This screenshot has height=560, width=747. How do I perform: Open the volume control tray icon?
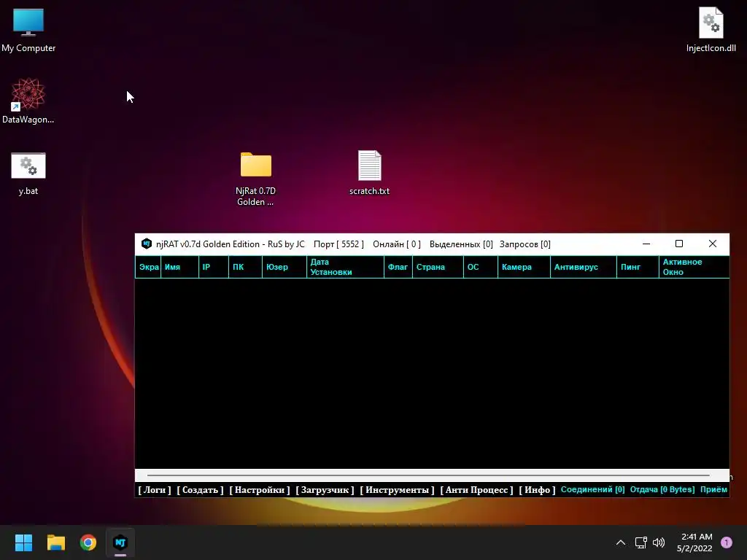(659, 542)
